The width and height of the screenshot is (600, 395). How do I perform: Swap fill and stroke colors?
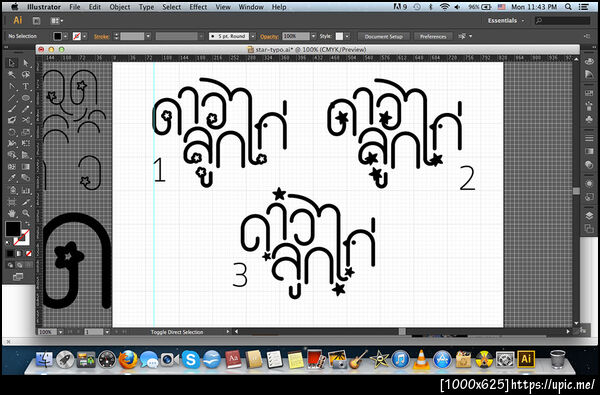coord(27,224)
